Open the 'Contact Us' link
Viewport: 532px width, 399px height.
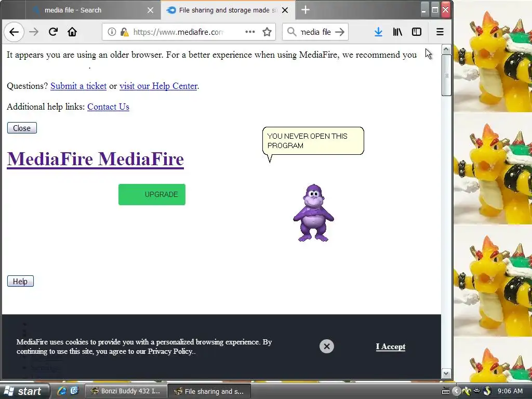(108, 107)
